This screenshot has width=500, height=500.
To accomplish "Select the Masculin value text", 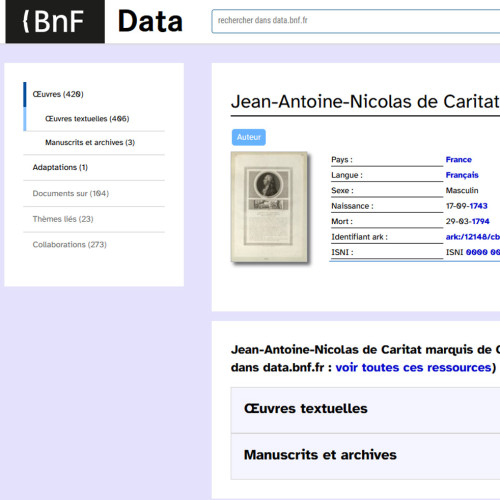I will (462, 191).
